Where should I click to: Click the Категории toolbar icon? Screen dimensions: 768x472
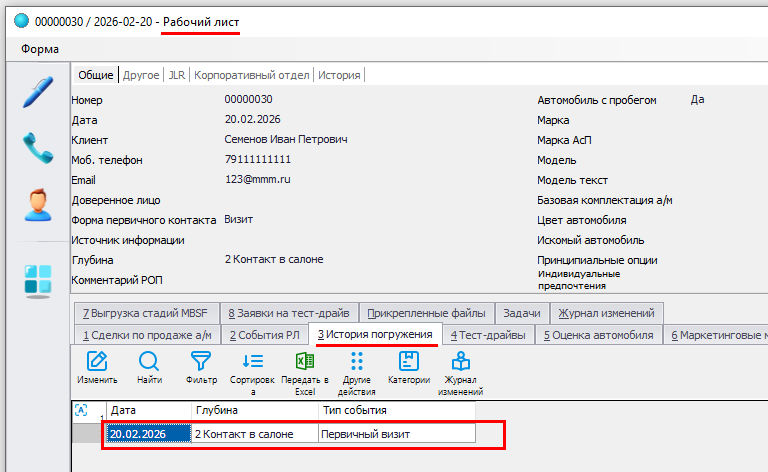408,362
